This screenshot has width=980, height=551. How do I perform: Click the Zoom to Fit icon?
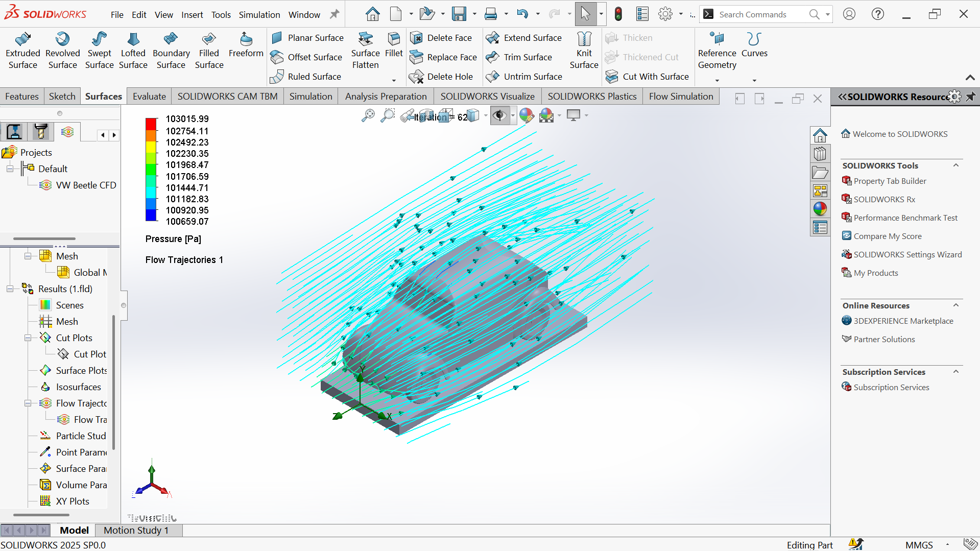click(x=368, y=115)
